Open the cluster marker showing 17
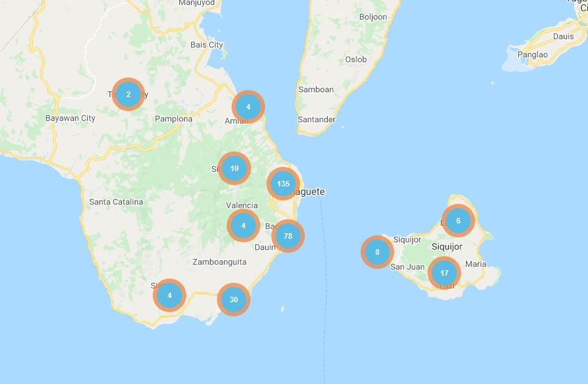 (444, 273)
